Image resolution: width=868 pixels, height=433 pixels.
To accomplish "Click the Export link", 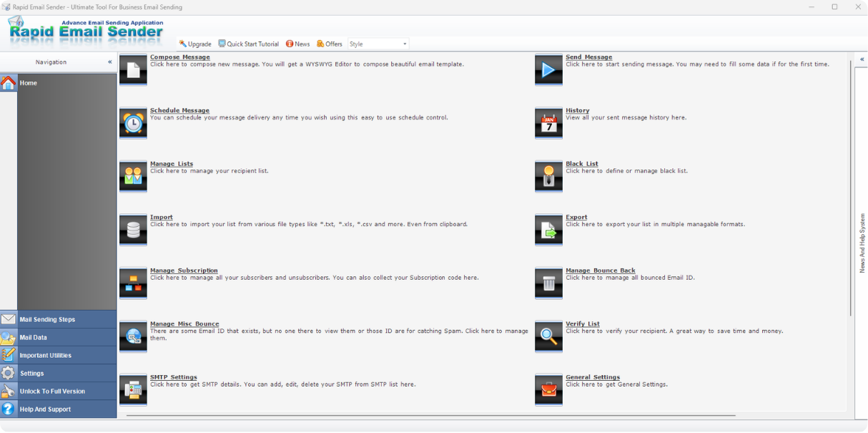I will [576, 217].
